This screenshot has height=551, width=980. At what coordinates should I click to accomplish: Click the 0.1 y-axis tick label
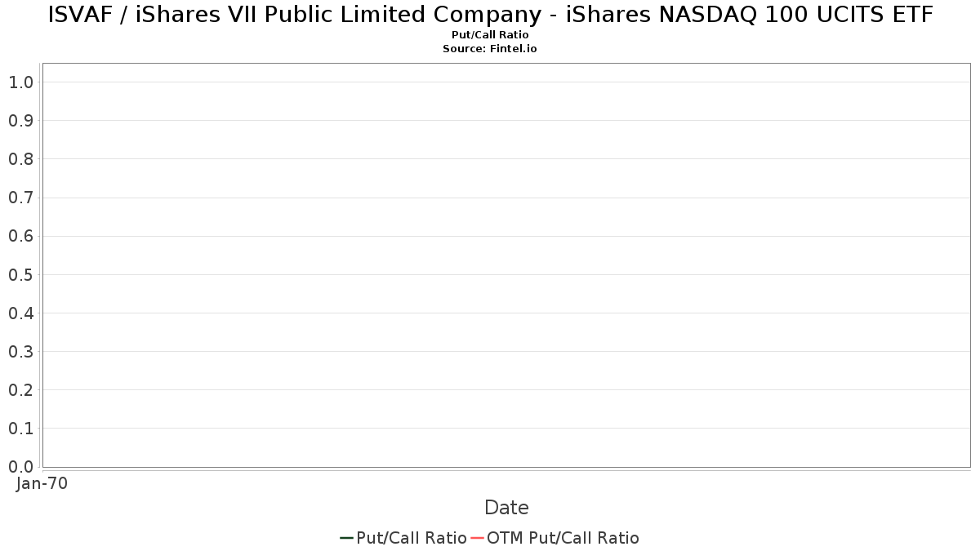(x=20, y=429)
